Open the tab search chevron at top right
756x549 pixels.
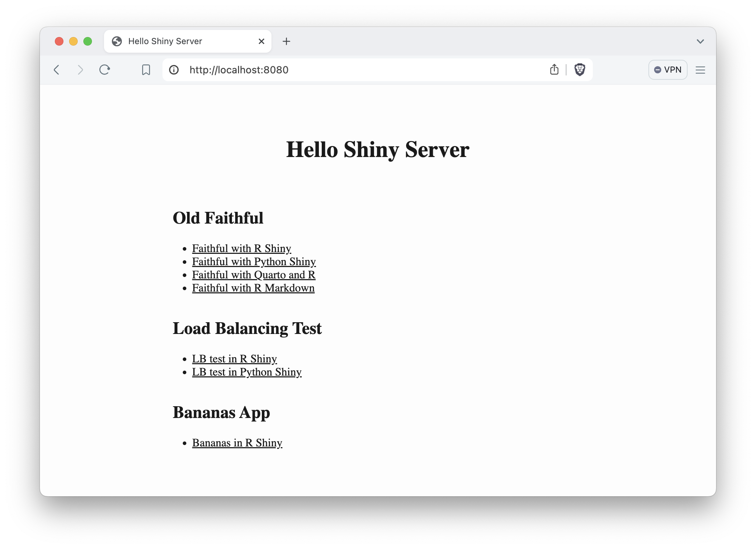[700, 41]
